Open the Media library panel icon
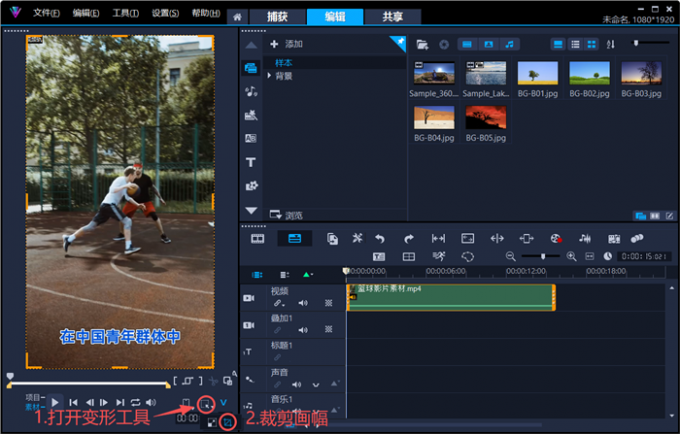The image size is (680, 434). 251,68
